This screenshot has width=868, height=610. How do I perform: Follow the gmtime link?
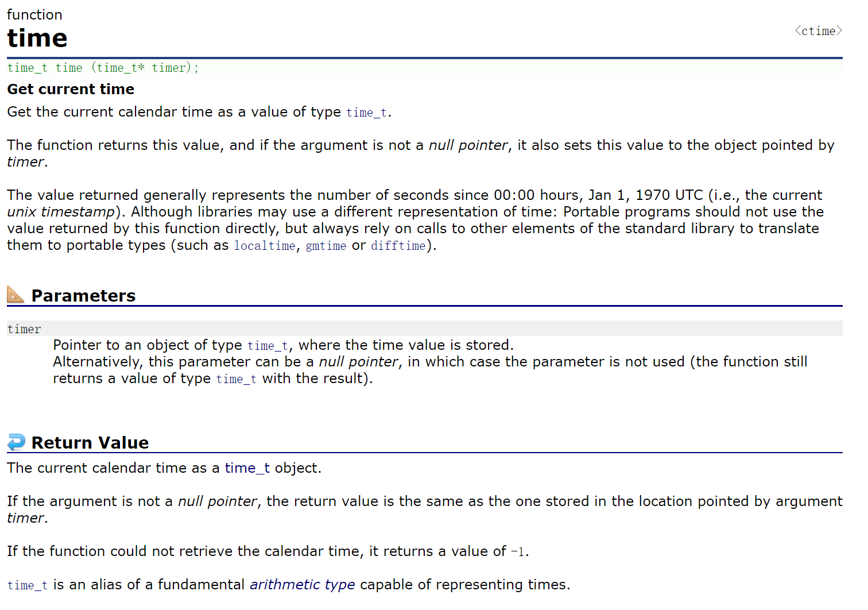[x=325, y=246]
